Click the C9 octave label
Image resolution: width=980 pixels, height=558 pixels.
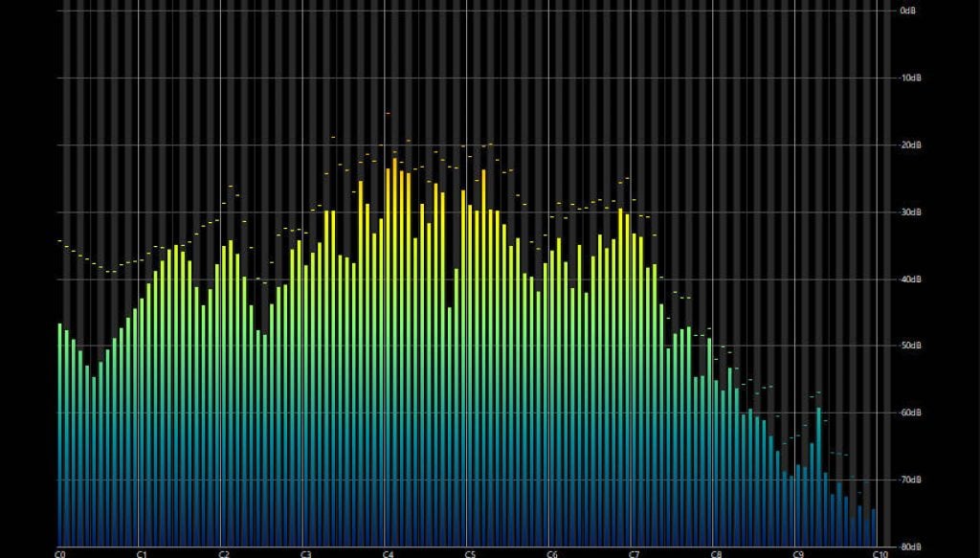[x=800, y=552]
